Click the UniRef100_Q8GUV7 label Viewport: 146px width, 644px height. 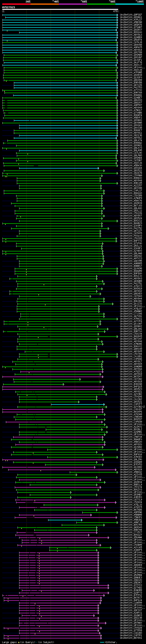(131, 103)
